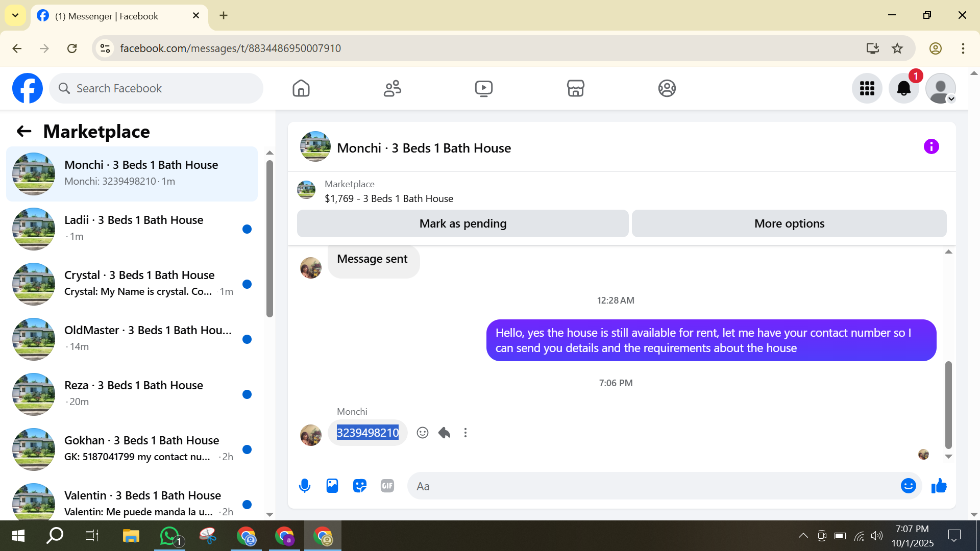Screen dimensions: 980x551
Task: Click the Mark as pending button
Action: coord(463,223)
